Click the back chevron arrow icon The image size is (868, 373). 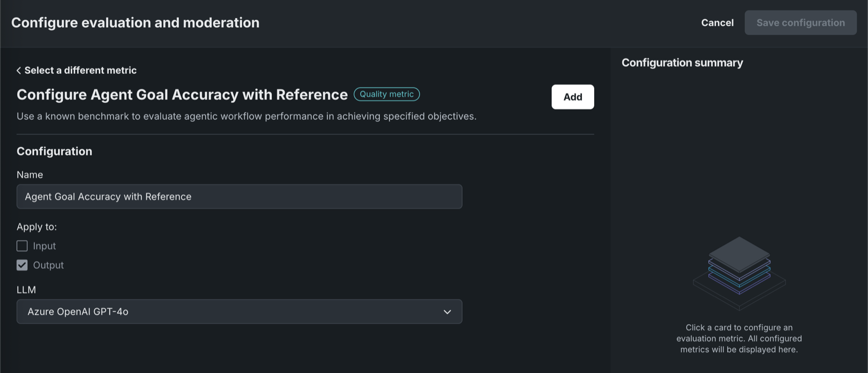(x=19, y=71)
